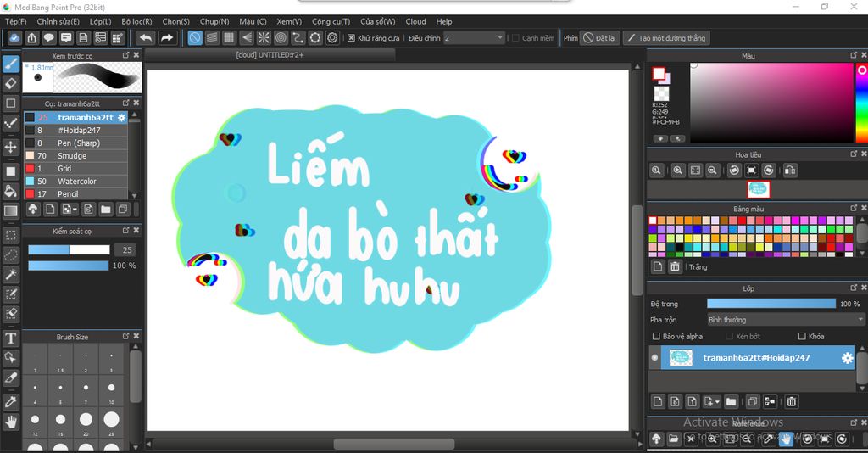The image size is (868, 453).
Task: Adjust the brush size slider showing 25
Action: [70, 249]
